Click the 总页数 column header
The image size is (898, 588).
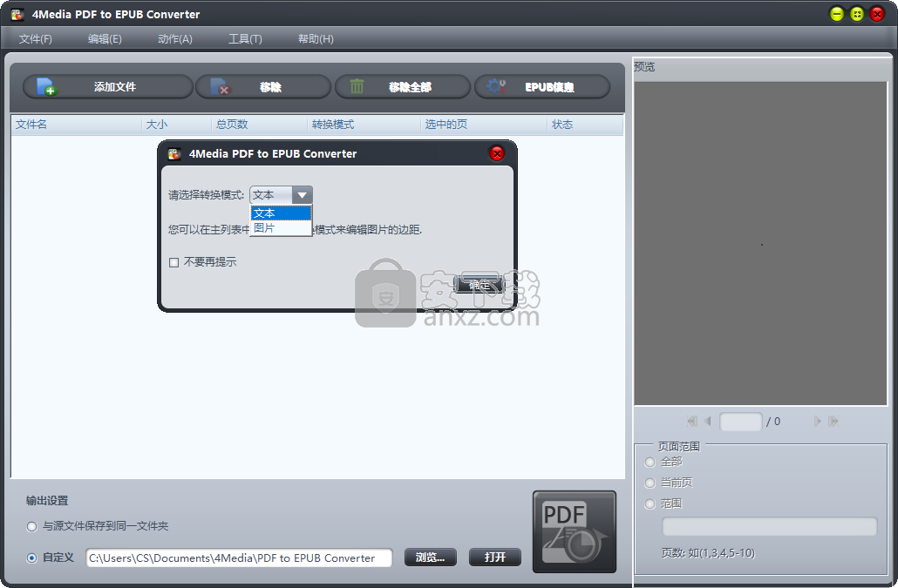(260, 125)
